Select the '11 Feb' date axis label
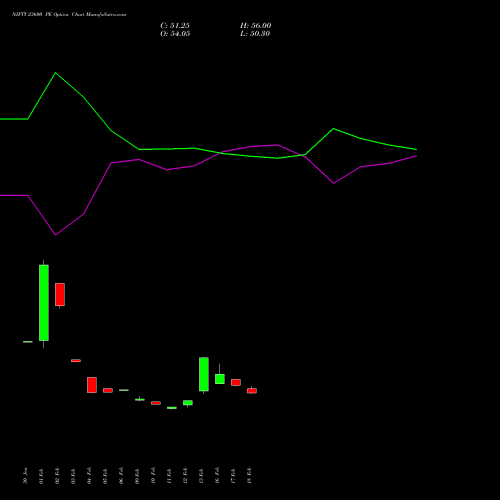 169,476
